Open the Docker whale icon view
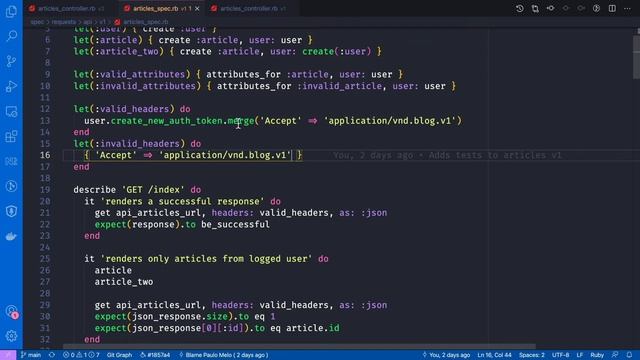640x360 pixels. click(11, 236)
